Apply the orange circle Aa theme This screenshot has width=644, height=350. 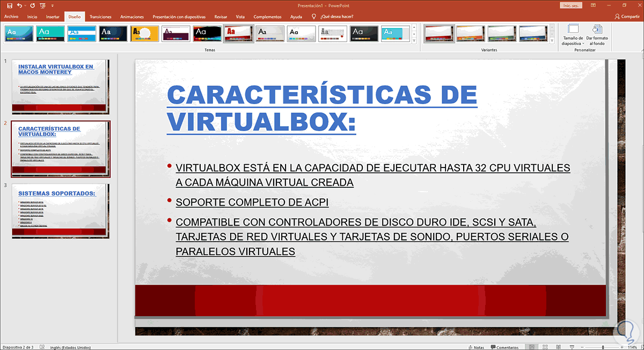144,34
